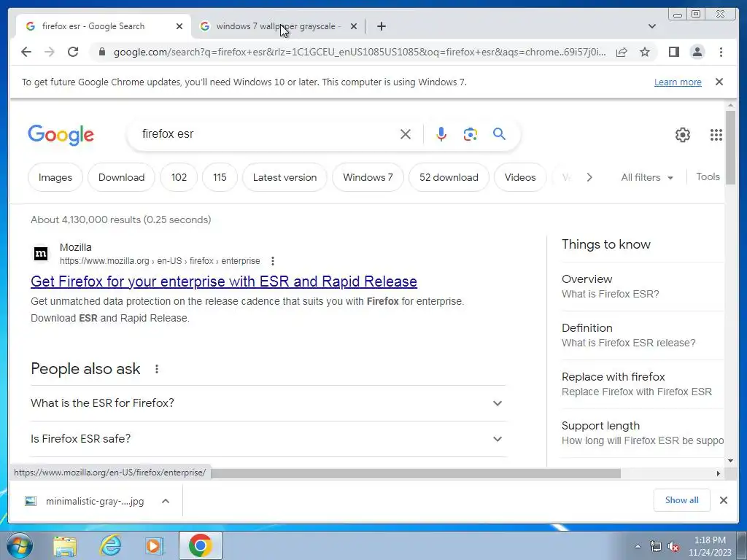This screenshot has height=560, width=747.
Task: Expand download item options chevron
Action: tap(166, 501)
